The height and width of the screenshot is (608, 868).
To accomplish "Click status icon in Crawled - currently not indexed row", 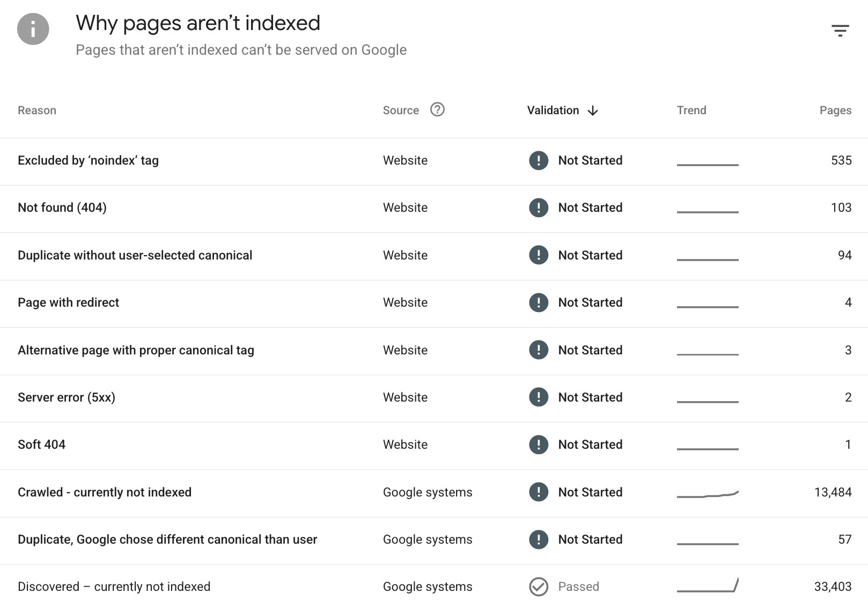I will tap(539, 492).
